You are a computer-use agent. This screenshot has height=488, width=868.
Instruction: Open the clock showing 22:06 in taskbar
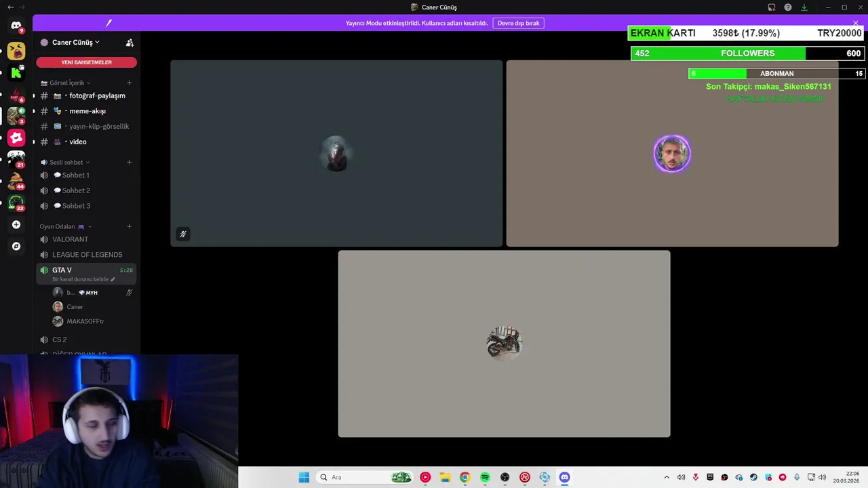pyautogui.click(x=847, y=477)
